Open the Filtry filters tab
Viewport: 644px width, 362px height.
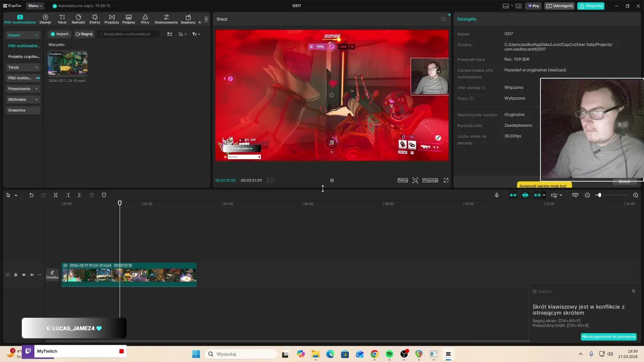(145, 19)
